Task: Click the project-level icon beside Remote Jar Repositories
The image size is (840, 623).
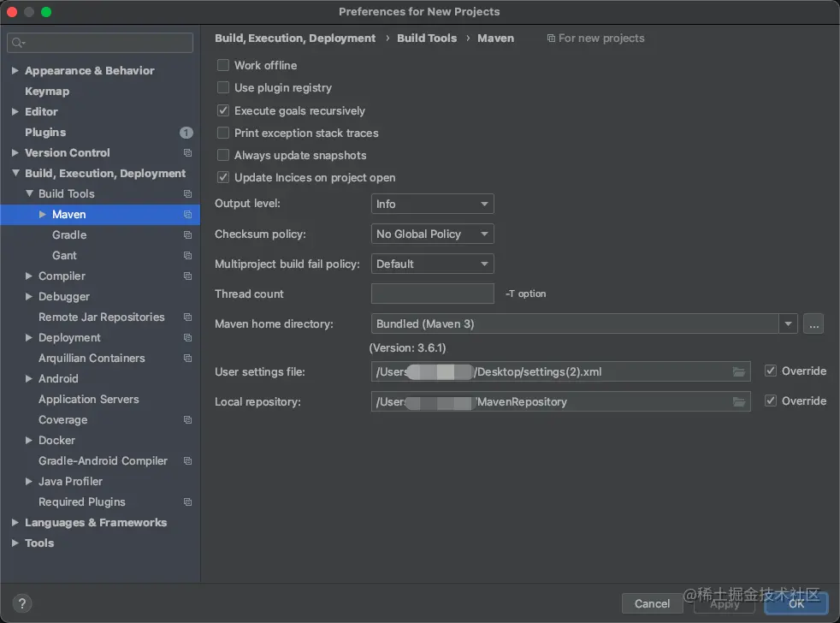Action: (187, 317)
